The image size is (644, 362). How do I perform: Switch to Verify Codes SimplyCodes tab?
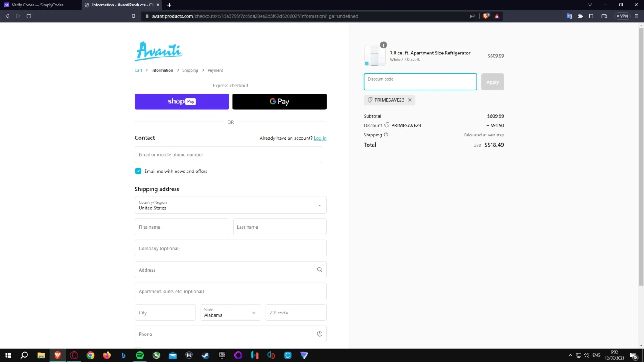[x=40, y=5]
